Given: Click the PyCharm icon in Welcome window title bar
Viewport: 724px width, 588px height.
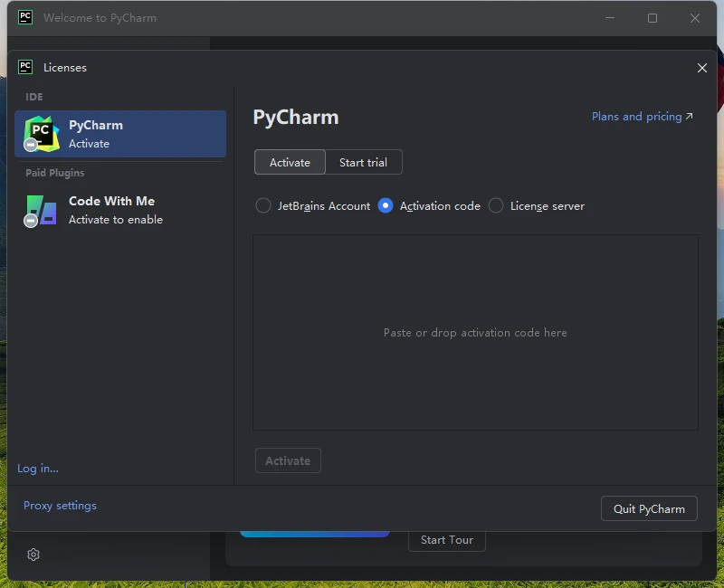Looking at the screenshot, I should (25, 17).
